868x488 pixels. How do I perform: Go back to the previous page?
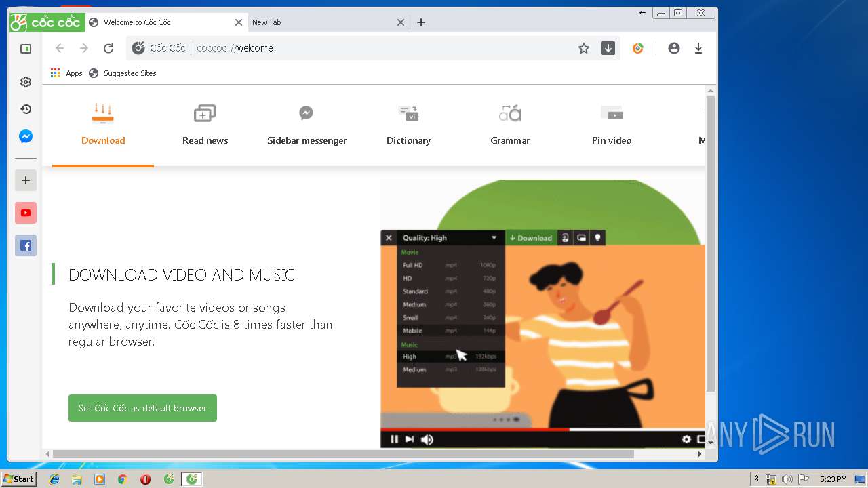pyautogui.click(x=60, y=48)
